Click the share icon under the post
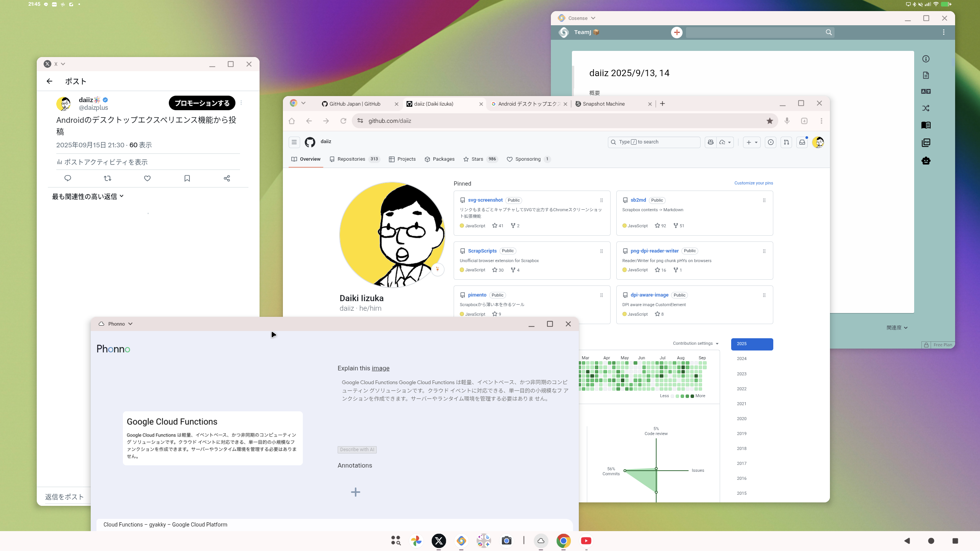Viewport: 980px width, 551px height. 227,178
